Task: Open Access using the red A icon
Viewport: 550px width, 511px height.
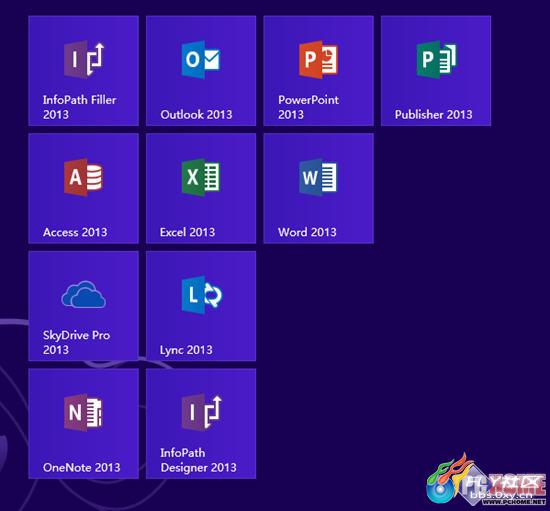Action: pos(83,177)
